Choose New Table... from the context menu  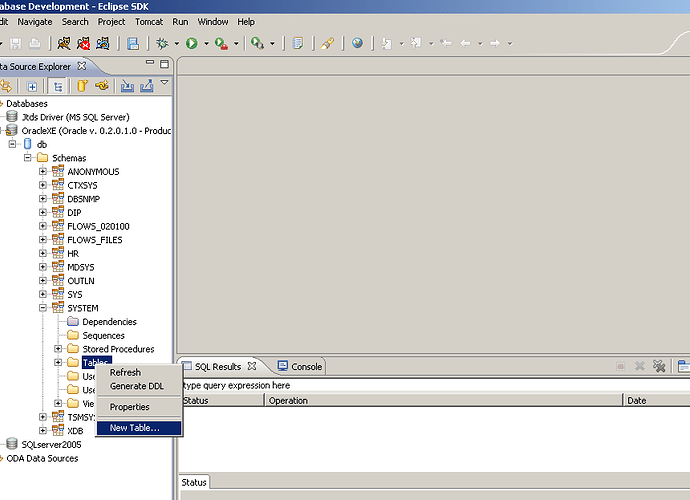click(139, 428)
